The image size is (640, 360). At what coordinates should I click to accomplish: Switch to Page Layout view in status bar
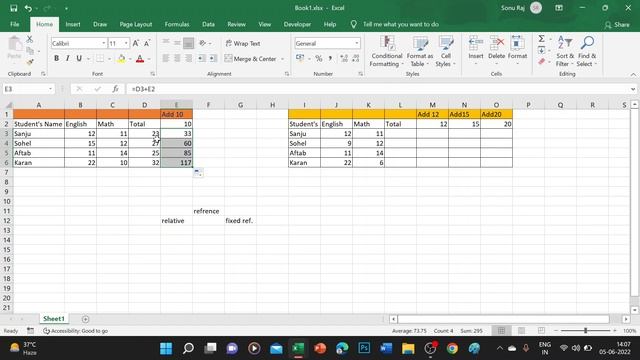click(521, 331)
